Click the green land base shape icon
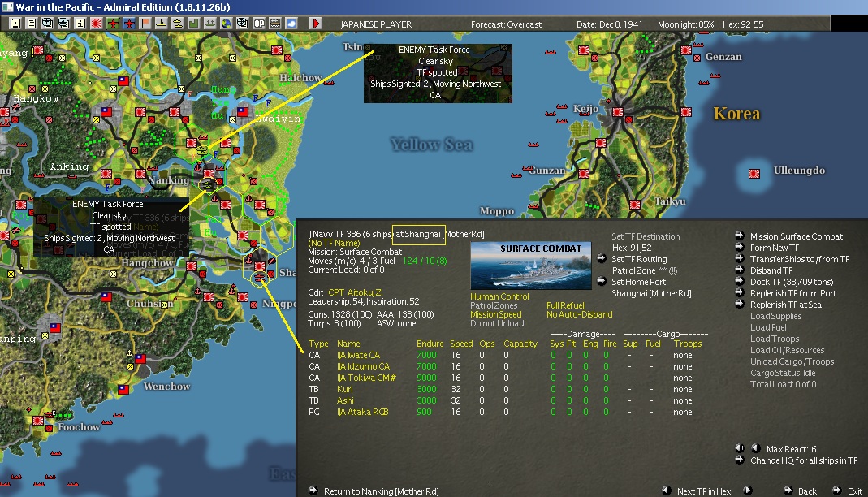 pos(194,24)
